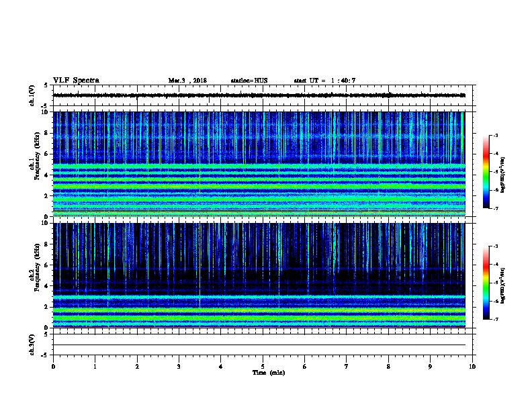This screenshot has height=411, width=532.
Task: Click the ch.2 colorbar "log(PSD)" label
Action: (x=502, y=286)
